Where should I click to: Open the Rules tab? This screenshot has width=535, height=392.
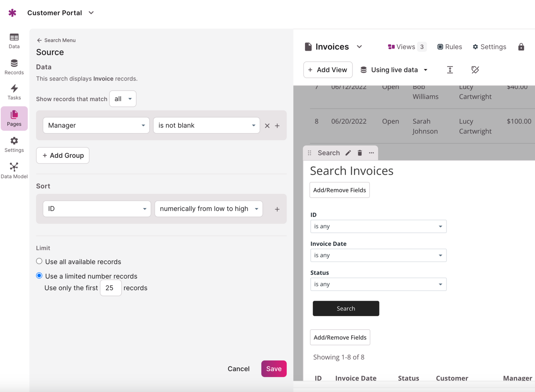coord(449,47)
